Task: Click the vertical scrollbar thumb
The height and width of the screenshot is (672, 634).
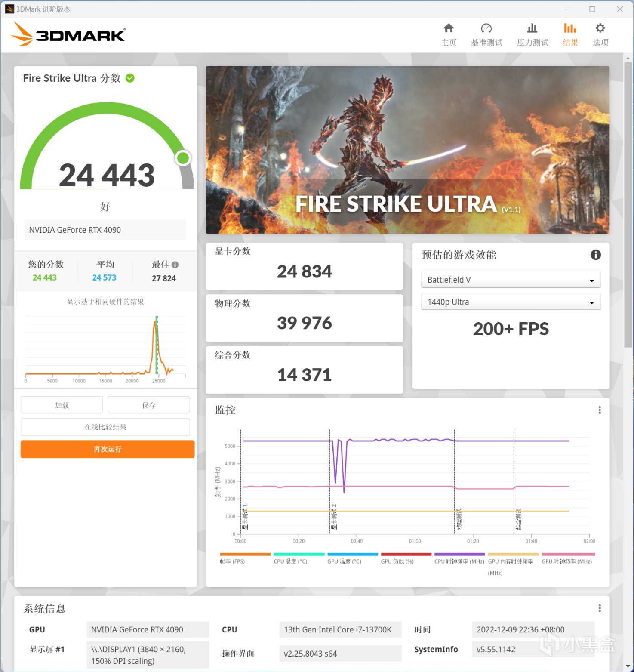Action: 628,204
